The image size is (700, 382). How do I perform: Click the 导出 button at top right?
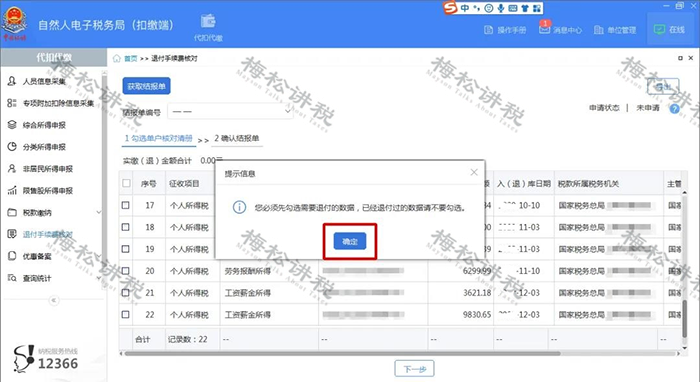coord(663,87)
